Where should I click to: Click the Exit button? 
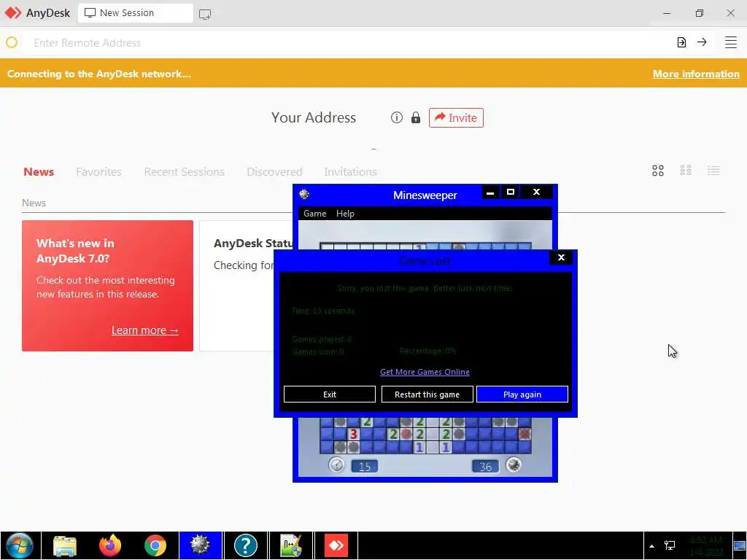tap(330, 394)
